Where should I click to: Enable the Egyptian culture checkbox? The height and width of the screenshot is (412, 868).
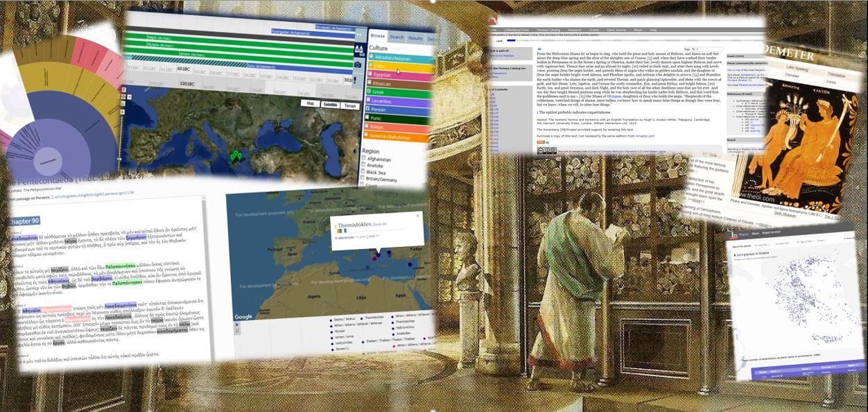pos(371,74)
